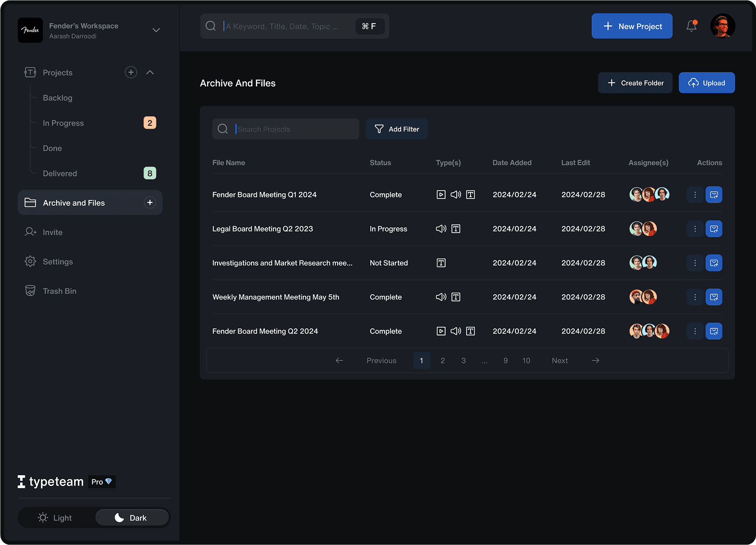Click the video type icon for Fender Board Meeting Q1 2024
Screen dimensions: 756x545
click(x=441, y=195)
